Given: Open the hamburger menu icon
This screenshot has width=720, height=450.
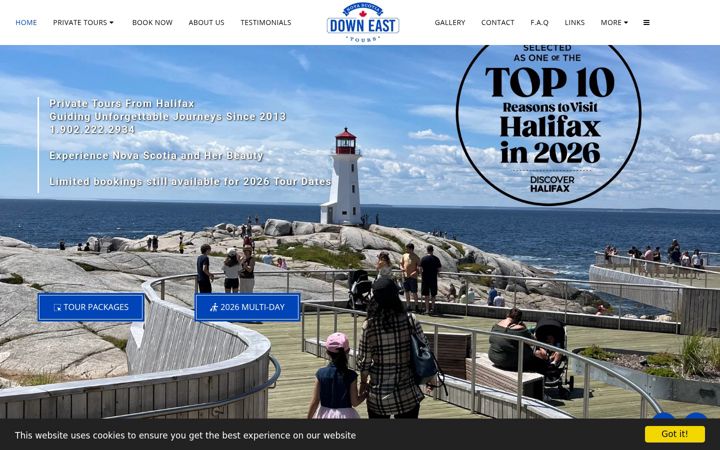Looking at the screenshot, I should [x=646, y=22].
